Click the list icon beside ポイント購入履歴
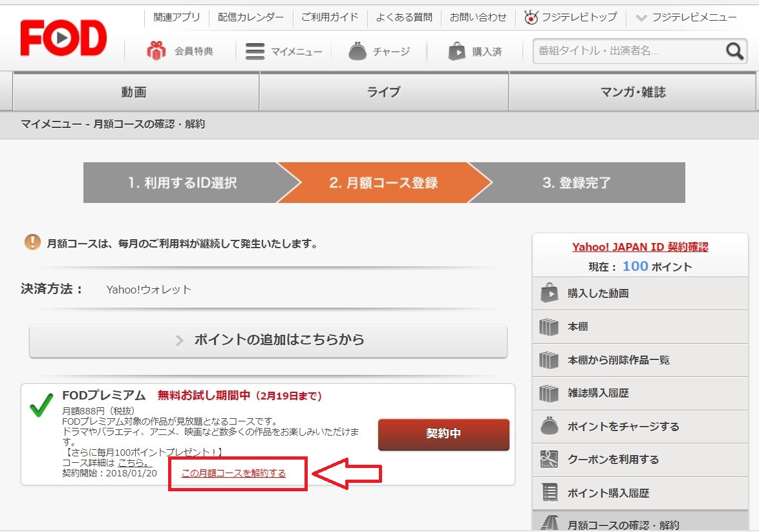759x532 pixels. [550, 493]
